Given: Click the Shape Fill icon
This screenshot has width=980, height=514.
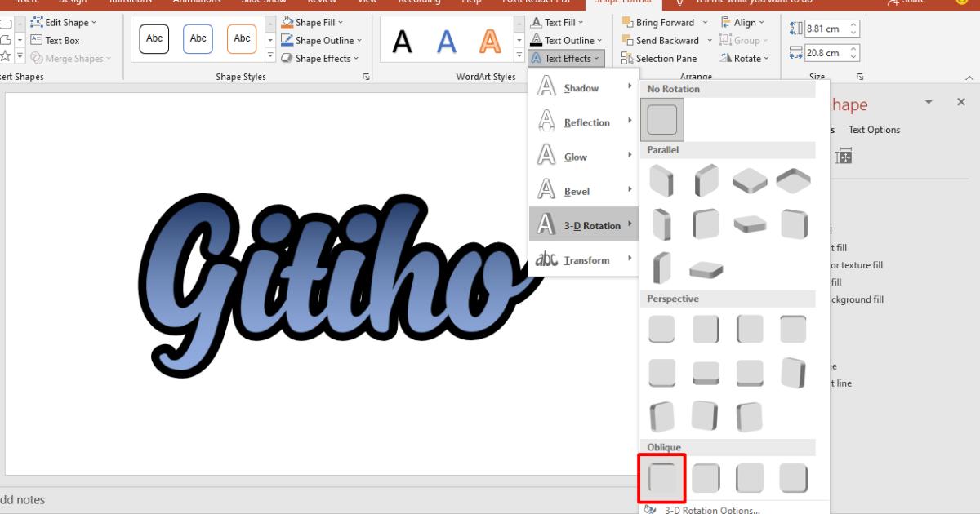Looking at the screenshot, I should 287,21.
